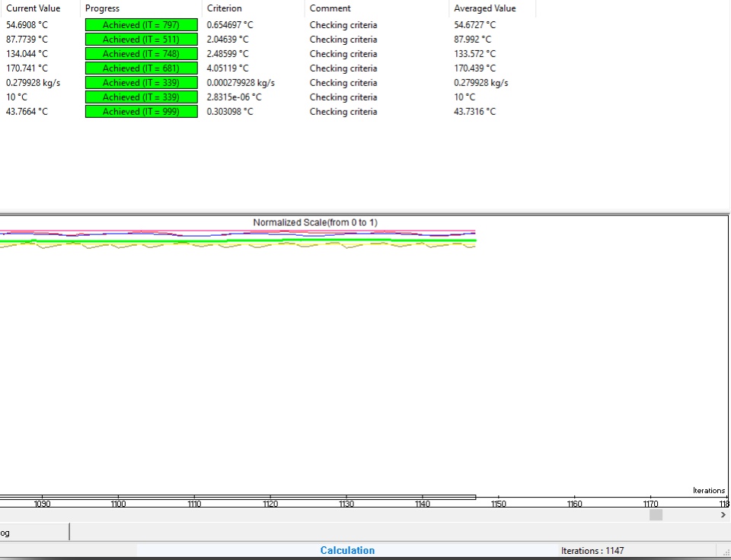
Task: Click criterion value 2.04639 °C
Action: click(x=228, y=39)
